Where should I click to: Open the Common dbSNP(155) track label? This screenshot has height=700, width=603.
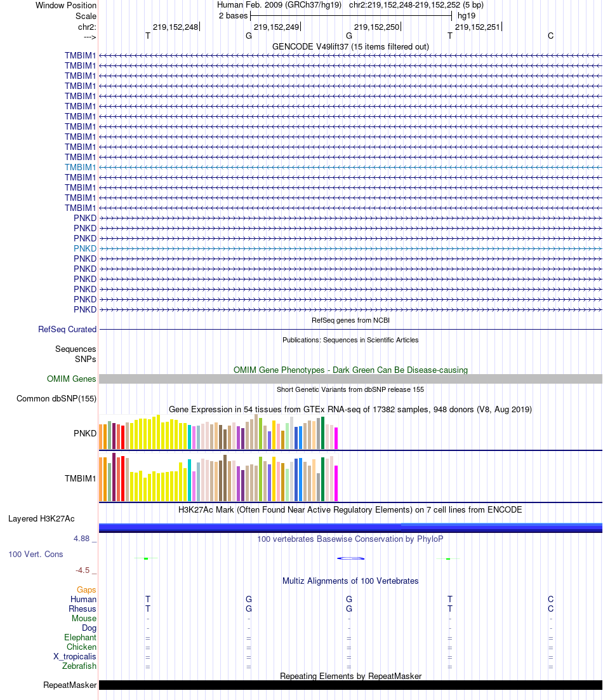coord(56,399)
